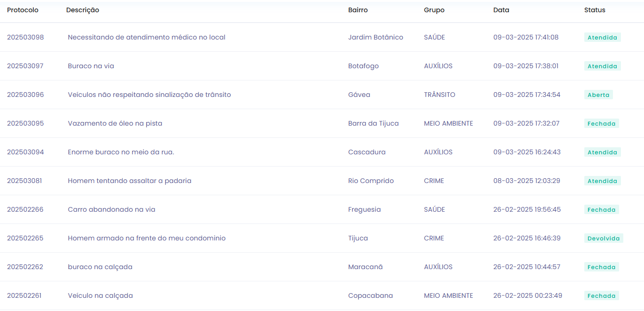
Task: Open the "Buraco na via" complaint
Action: [90, 66]
